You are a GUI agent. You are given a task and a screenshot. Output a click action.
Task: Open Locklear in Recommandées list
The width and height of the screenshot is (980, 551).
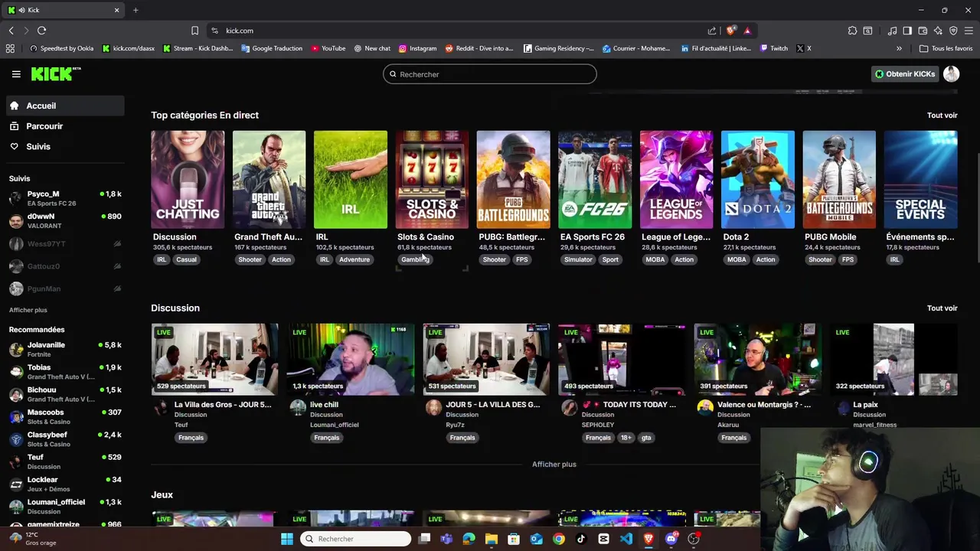pos(65,484)
